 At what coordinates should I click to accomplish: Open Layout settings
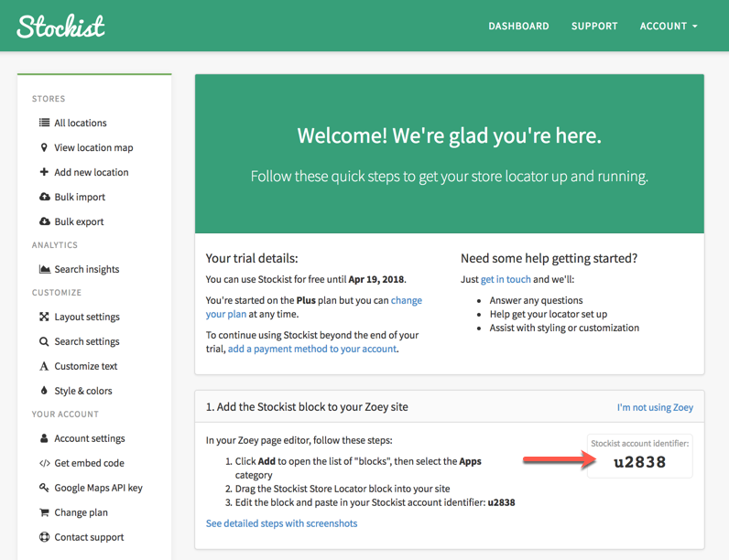[x=87, y=317]
